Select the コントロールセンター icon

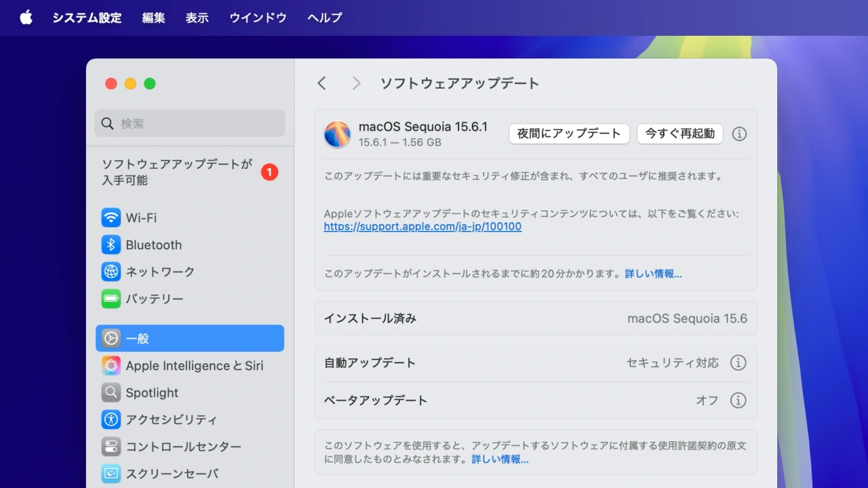coord(111,447)
